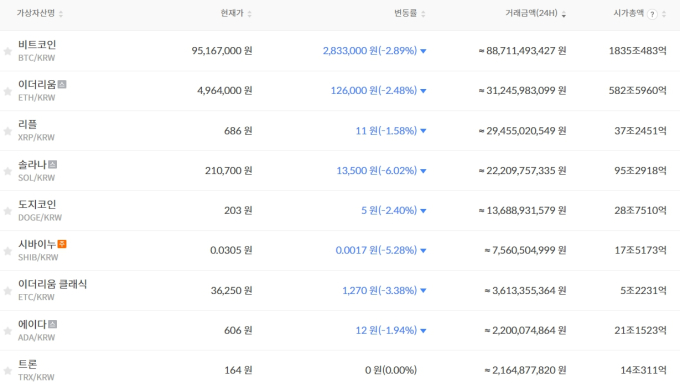The image size is (680, 388).
Task: Click the down arrow by ETC's -3.38%
Action: (x=423, y=290)
